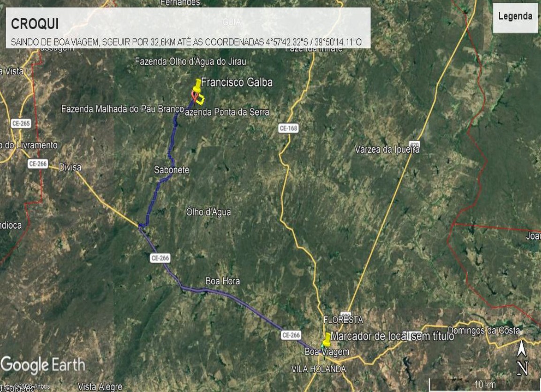Image resolution: width=541 pixels, height=392 pixels.
Task: Select the Fazenda Olho d'Água do Jirau label
Action: click(190, 62)
